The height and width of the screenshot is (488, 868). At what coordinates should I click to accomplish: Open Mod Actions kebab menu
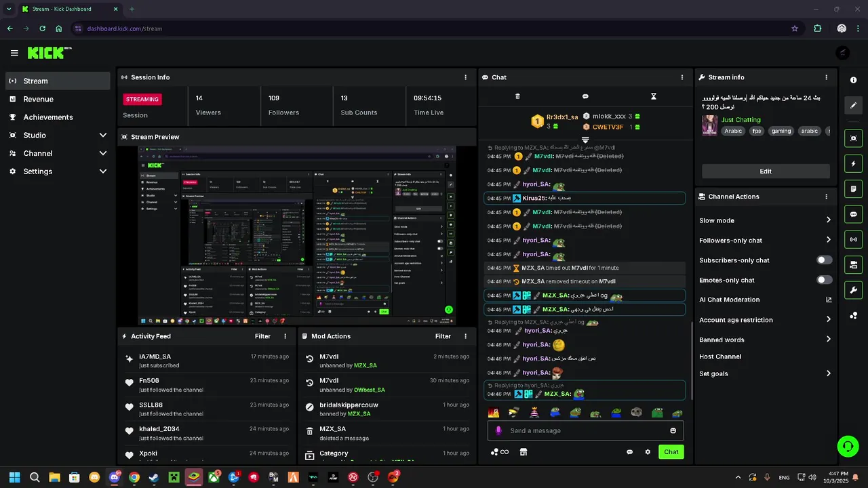point(465,336)
